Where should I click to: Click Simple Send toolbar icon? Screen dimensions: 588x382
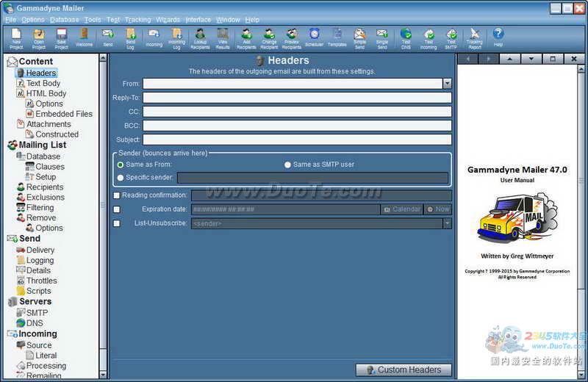point(359,39)
